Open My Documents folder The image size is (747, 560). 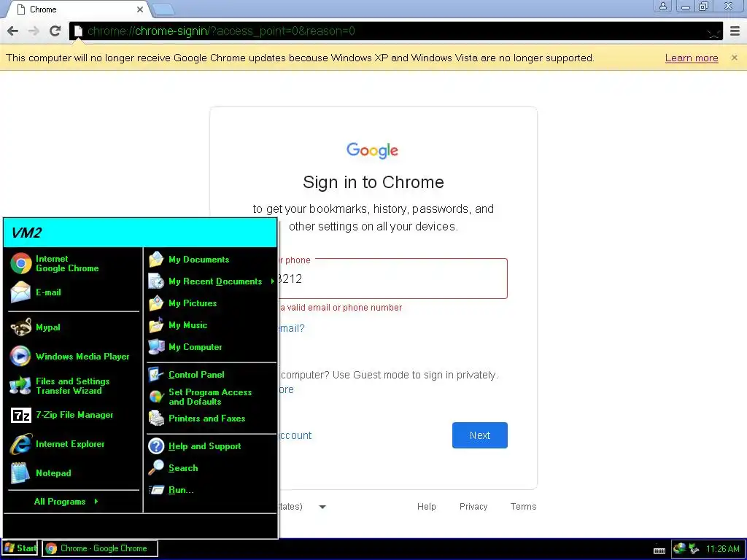click(211, 260)
